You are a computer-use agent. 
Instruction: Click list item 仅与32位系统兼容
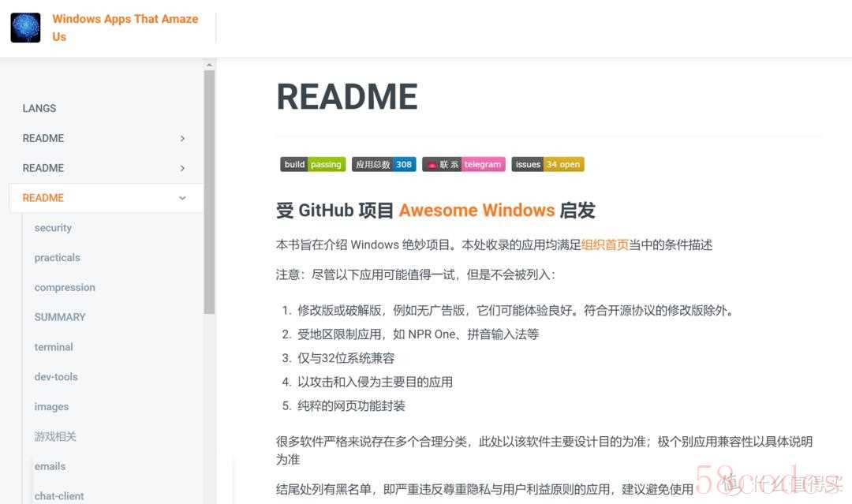(x=346, y=358)
